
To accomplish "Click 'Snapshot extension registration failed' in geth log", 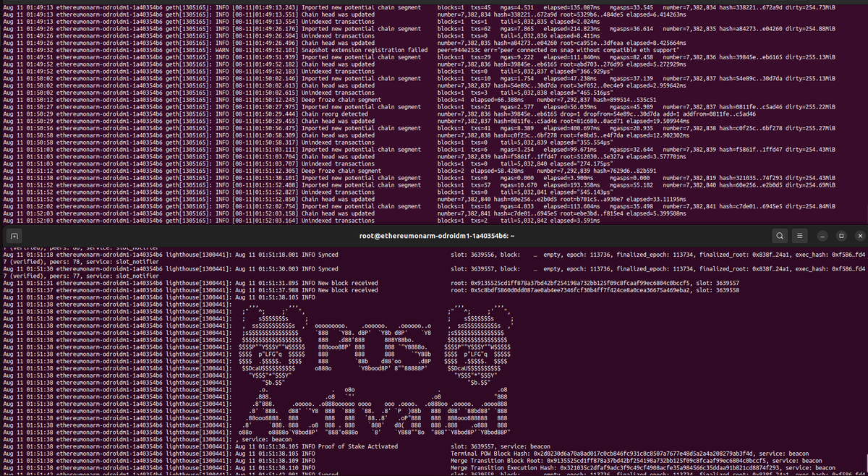I will coord(364,51).
